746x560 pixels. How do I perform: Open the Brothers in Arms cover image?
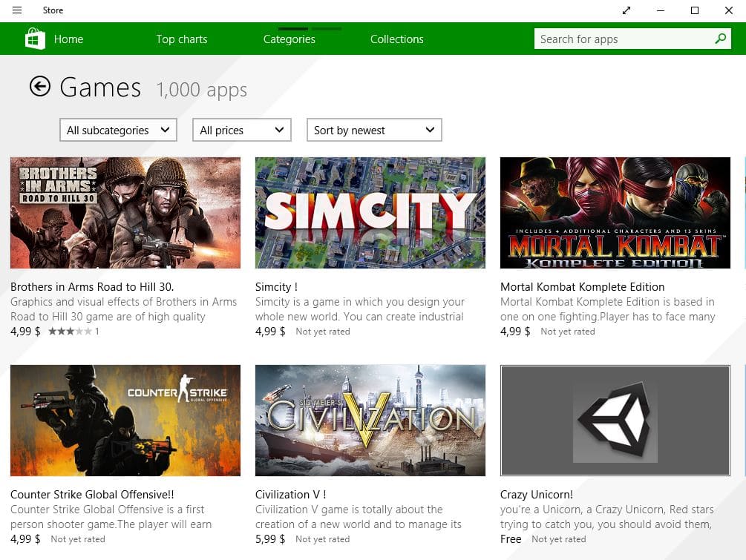[x=125, y=212]
